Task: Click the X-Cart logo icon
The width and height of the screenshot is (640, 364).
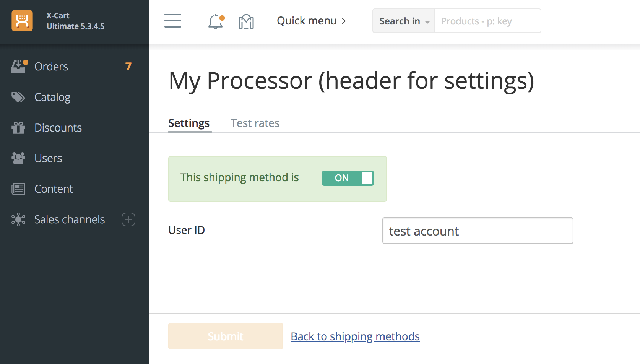Action: 22,21
